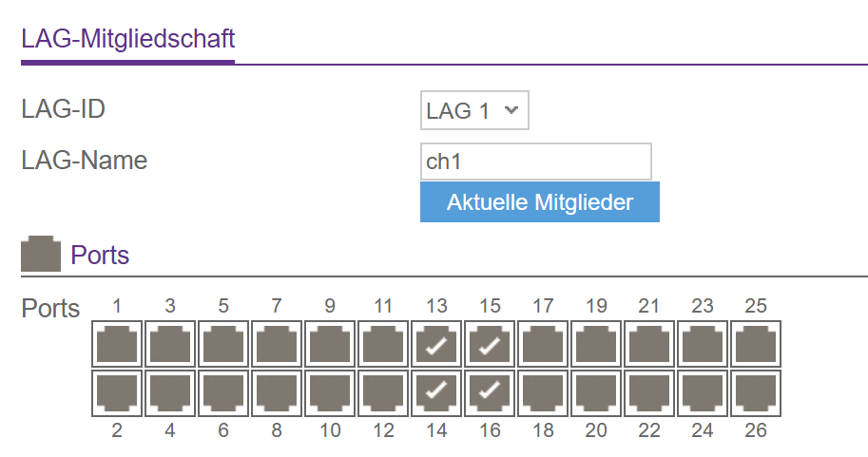Select port 12 in the grid
868x457 pixels.
383,392
